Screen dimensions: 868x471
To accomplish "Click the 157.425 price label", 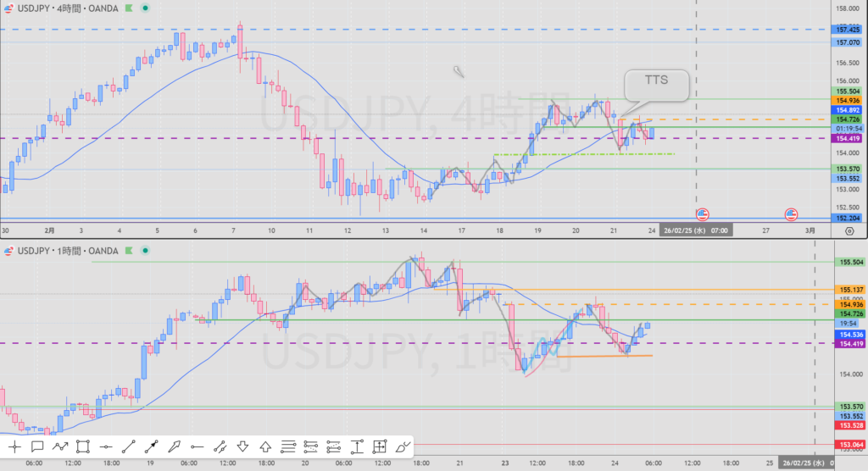I will tap(849, 30).
